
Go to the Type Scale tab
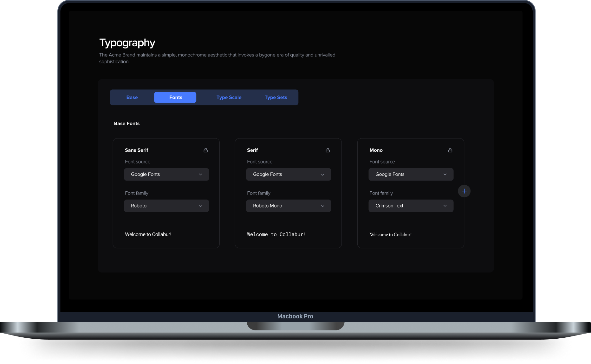point(229,97)
